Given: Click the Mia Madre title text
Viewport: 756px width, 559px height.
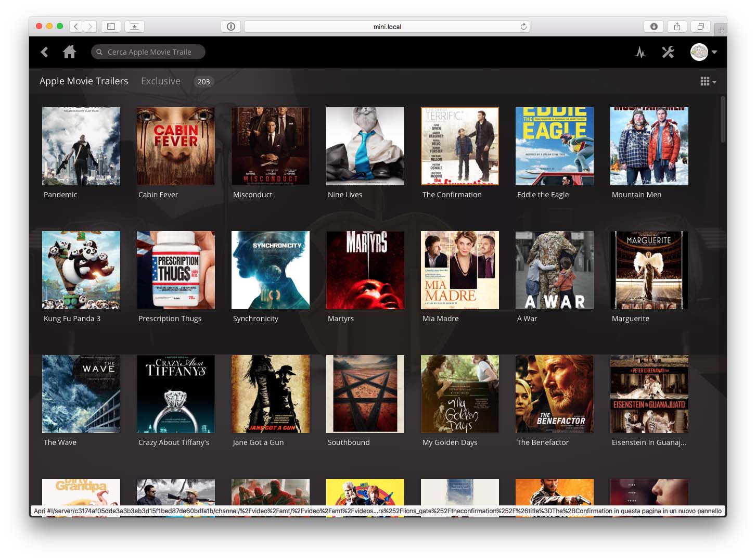Looking at the screenshot, I should tap(441, 319).
